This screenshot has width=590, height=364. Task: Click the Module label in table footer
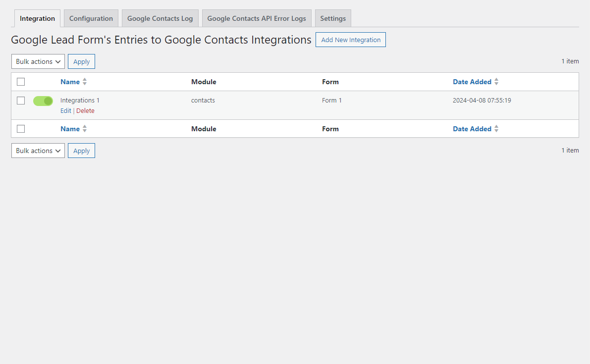pos(204,129)
